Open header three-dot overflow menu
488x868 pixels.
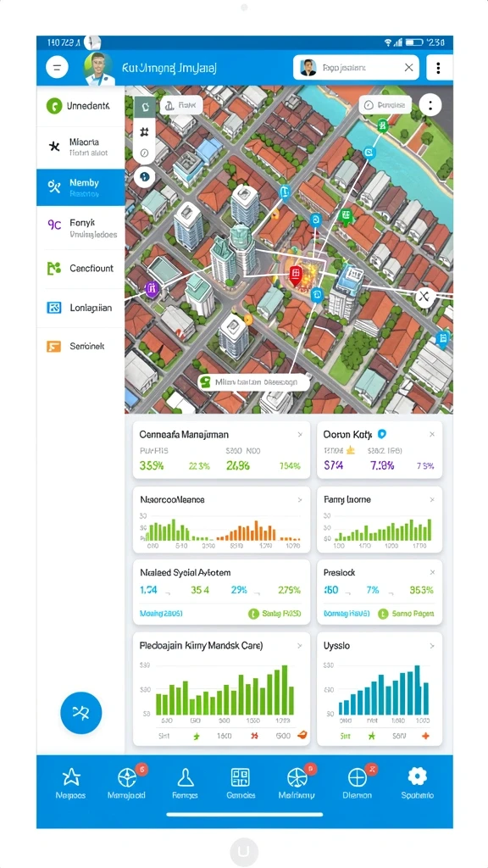pyautogui.click(x=438, y=68)
